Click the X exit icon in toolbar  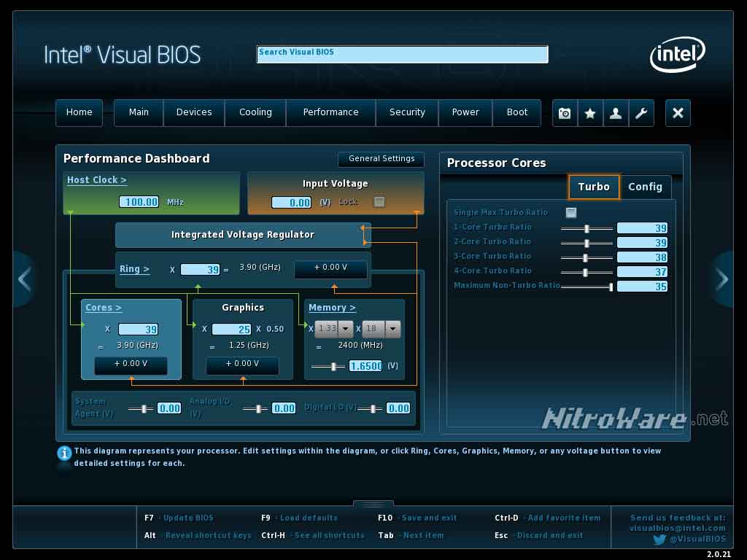point(678,113)
